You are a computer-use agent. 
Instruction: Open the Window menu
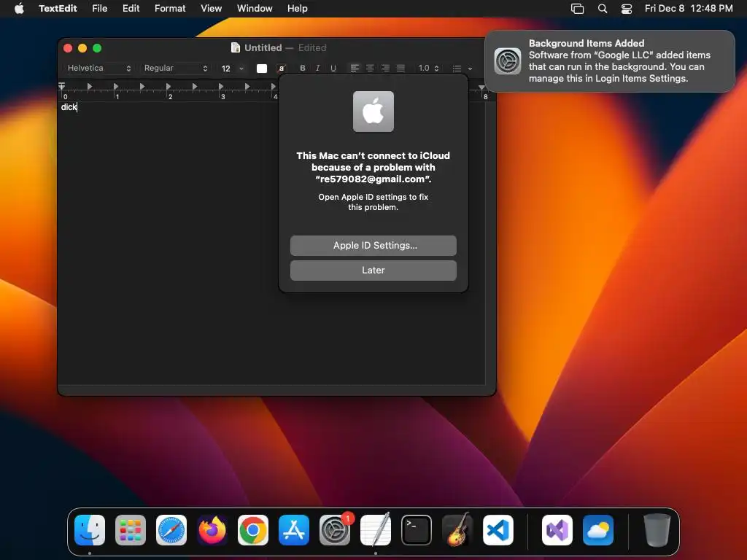click(255, 8)
